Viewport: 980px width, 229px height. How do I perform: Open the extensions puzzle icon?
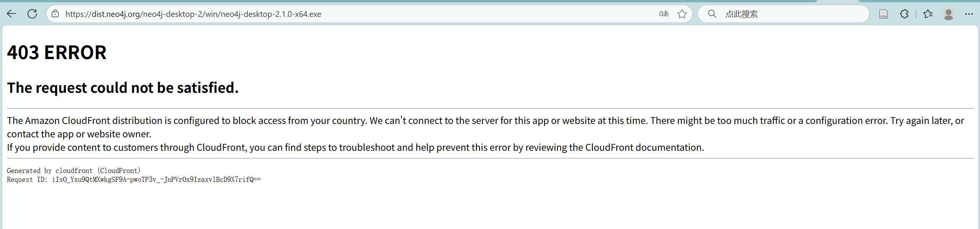(x=904, y=14)
